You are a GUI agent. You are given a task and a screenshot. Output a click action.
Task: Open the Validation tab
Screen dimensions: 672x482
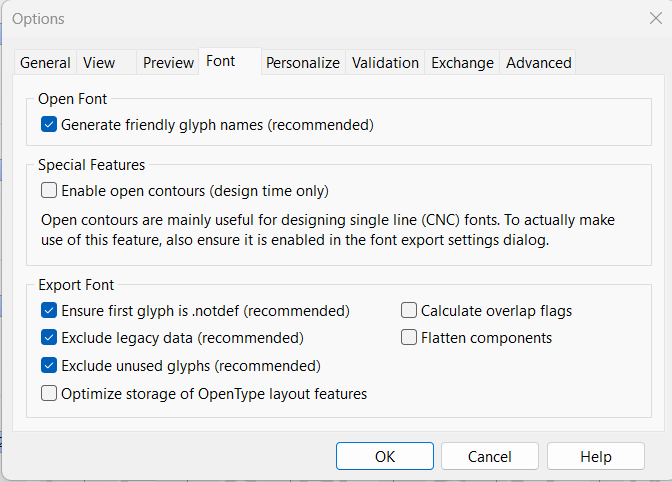[385, 62]
